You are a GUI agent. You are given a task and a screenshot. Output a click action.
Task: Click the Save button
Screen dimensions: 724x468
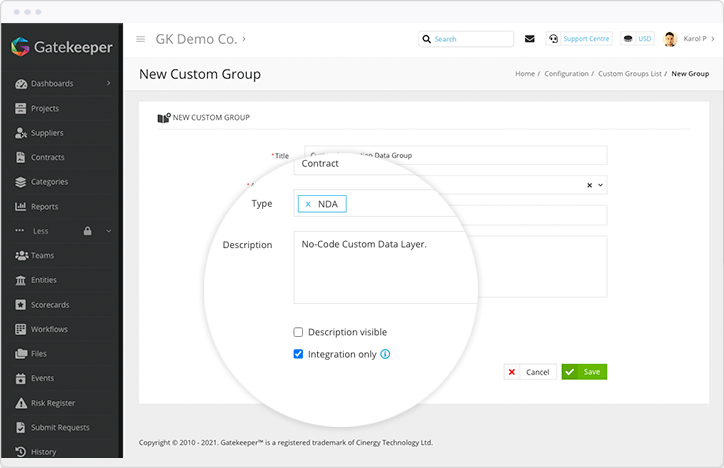point(584,372)
